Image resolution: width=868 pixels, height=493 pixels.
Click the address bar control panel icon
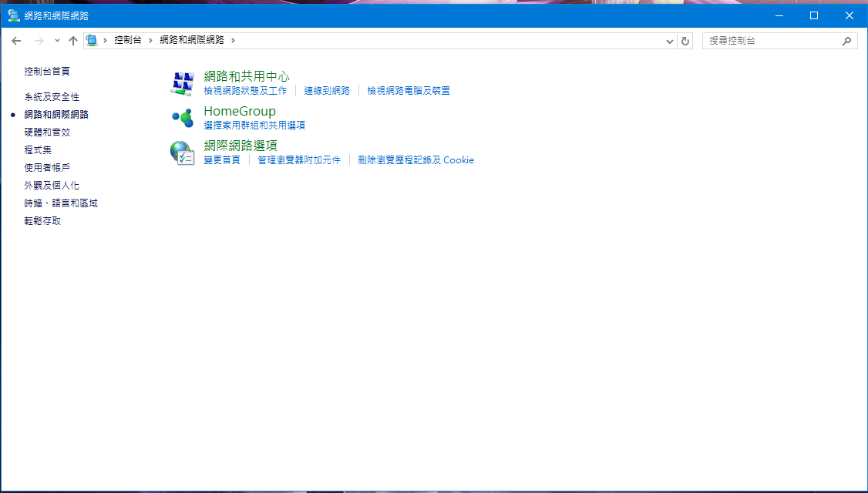[x=92, y=40]
